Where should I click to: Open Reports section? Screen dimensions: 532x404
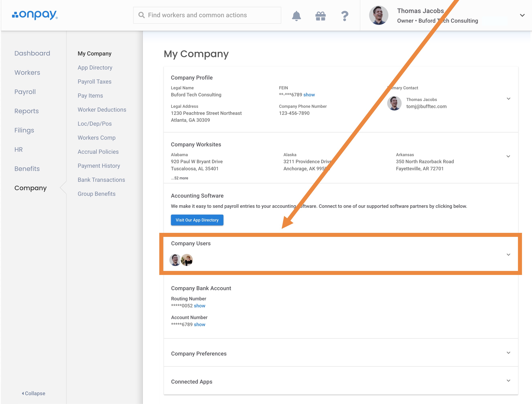tap(26, 111)
